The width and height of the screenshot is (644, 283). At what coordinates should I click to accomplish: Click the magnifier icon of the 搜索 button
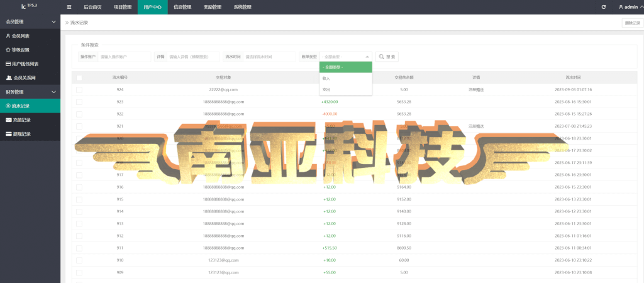382,57
